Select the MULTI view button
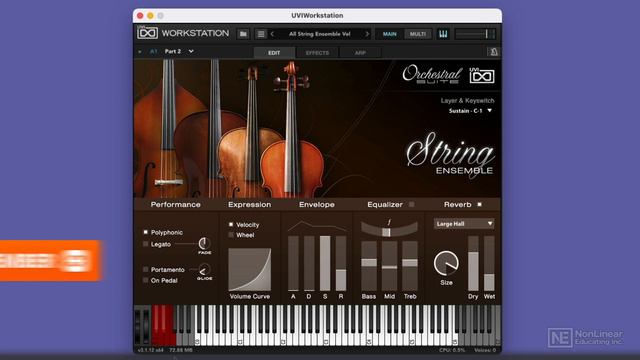The height and width of the screenshot is (360, 640). [418, 34]
